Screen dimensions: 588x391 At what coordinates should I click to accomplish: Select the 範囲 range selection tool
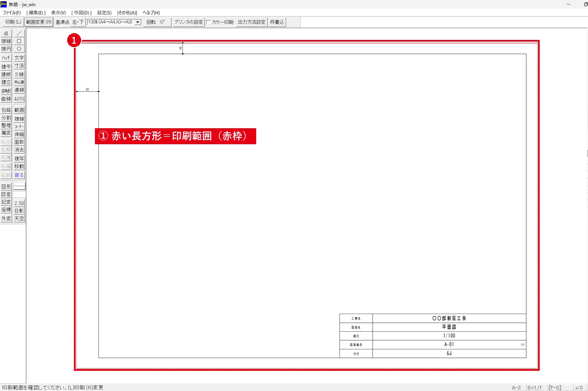pos(19,110)
